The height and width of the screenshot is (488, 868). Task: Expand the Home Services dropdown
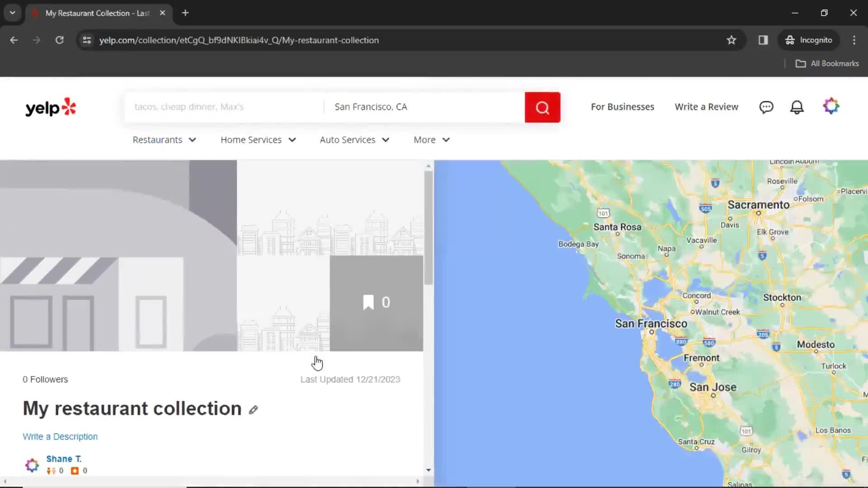click(258, 140)
